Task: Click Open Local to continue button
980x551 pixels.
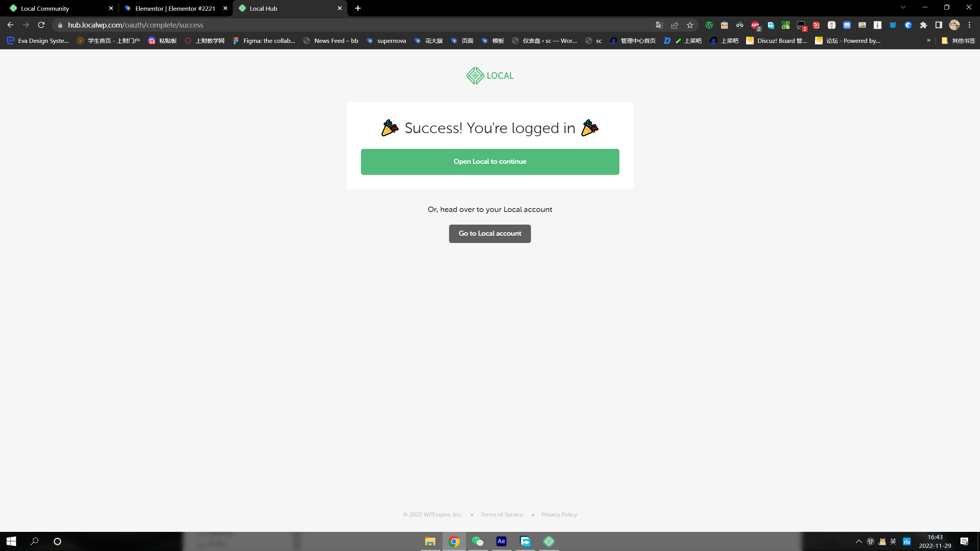Action: (x=490, y=162)
